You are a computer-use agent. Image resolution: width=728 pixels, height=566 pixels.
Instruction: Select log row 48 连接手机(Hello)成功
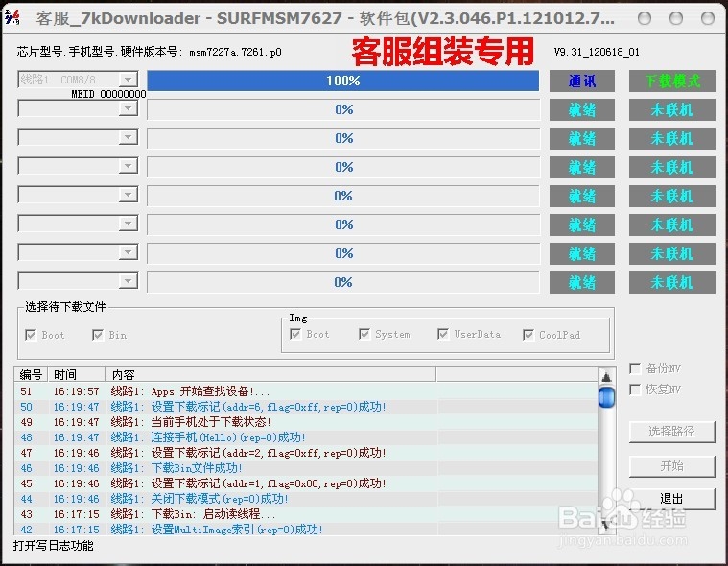[x=306, y=437]
